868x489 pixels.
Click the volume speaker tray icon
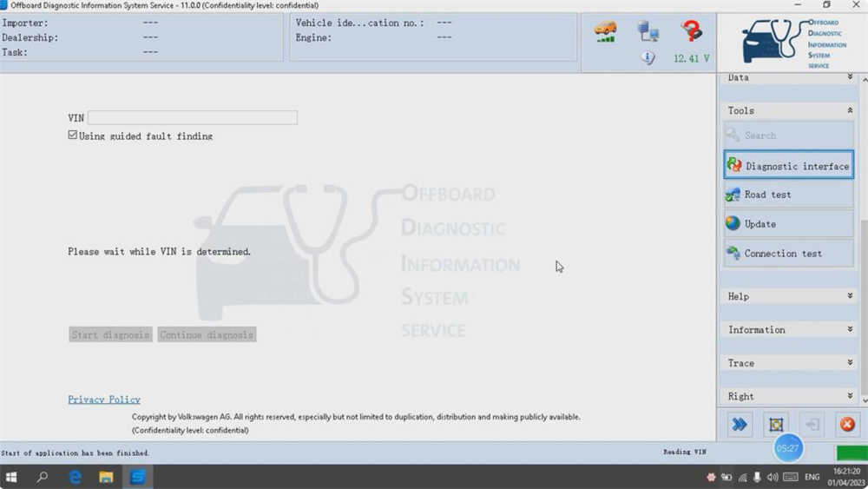(x=773, y=477)
